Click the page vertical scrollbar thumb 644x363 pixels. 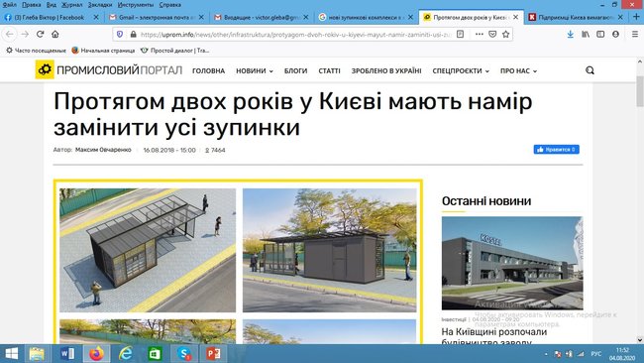640,90
